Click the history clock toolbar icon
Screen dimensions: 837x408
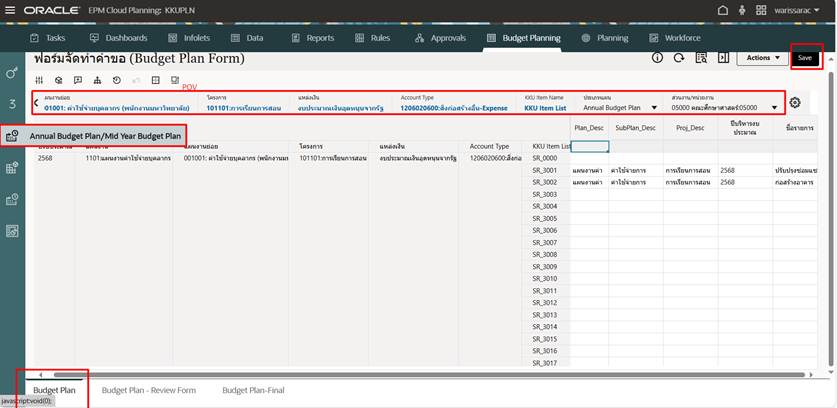coord(117,80)
